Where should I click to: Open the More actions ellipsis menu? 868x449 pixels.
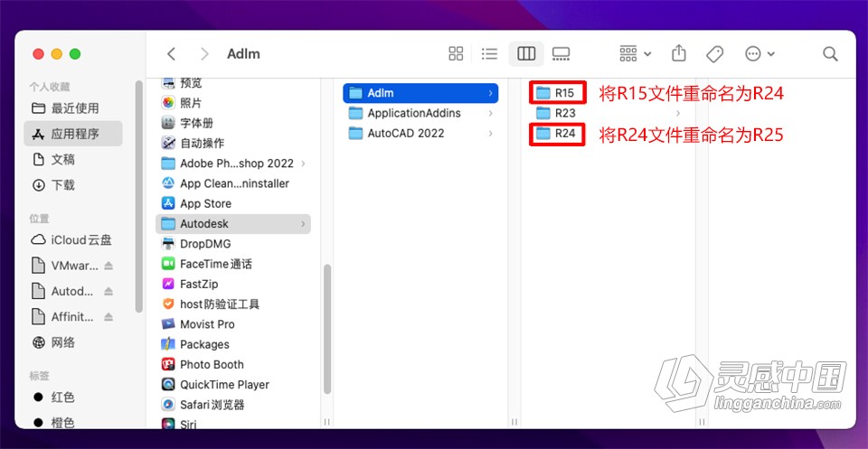tap(759, 53)
